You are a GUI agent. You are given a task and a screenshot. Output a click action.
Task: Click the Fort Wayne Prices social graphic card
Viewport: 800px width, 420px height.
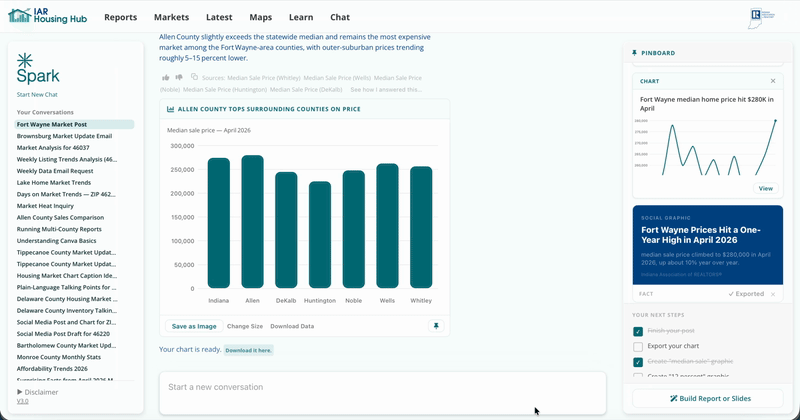coord(708,245)
